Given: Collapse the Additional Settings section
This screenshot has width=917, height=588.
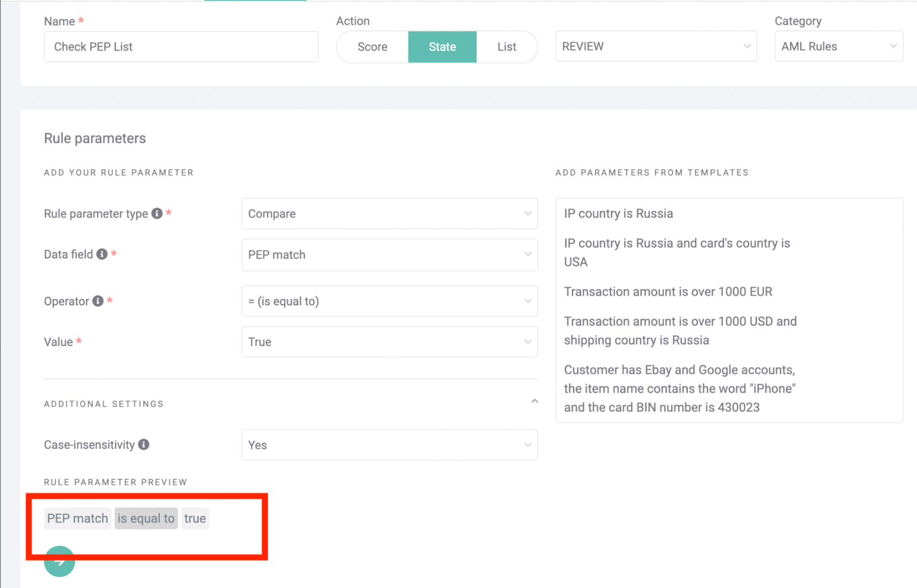Looking at the screenshot, I should pyautogui.click(x=534, y=401).
